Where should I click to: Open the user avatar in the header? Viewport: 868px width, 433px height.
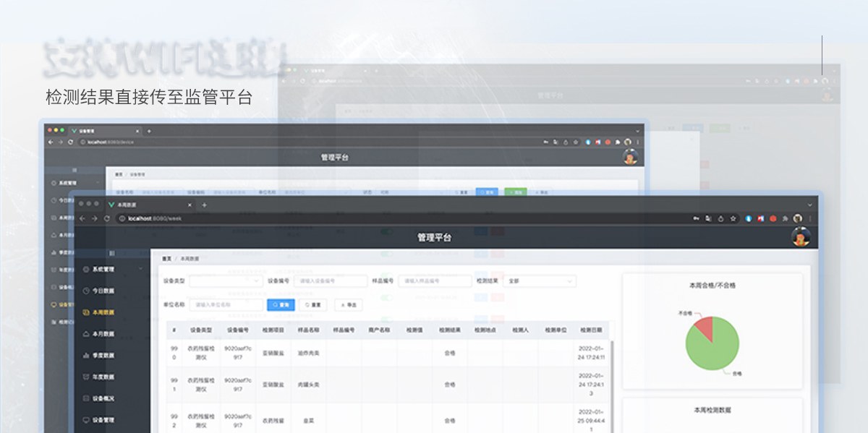(800, 237)
